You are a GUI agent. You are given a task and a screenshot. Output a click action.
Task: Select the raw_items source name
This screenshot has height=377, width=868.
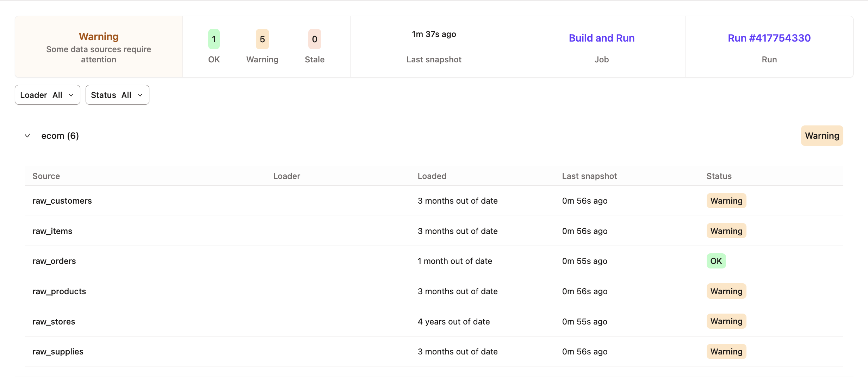tap(52, 231)
